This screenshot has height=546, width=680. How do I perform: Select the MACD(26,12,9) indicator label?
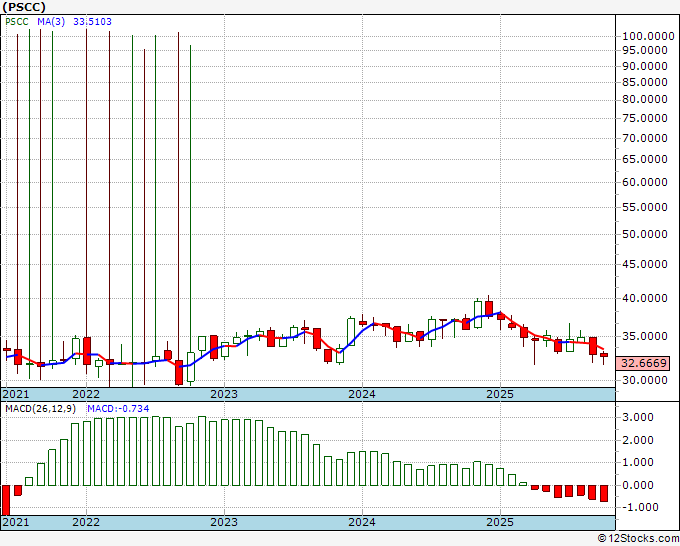(42, 409)
